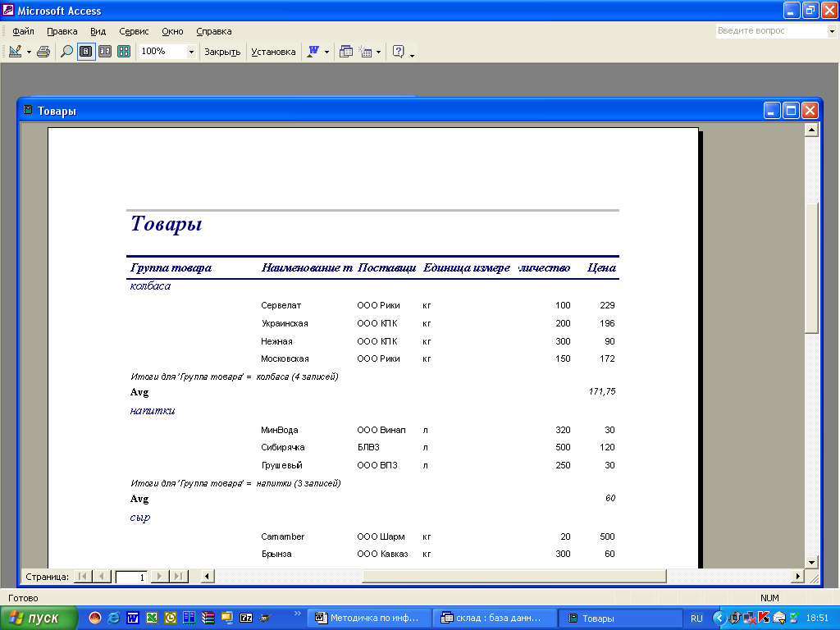840x630 pixels.
Task: Click the Microsoft Access title icon
Action: pos(8,10)
